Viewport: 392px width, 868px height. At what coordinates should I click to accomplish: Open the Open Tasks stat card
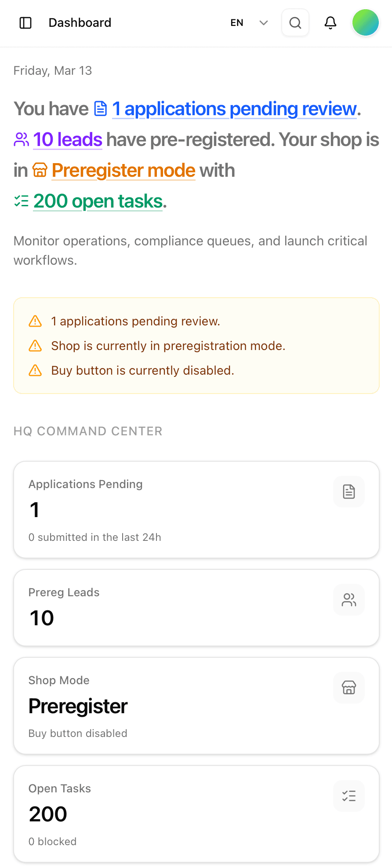tap(196, 814)
